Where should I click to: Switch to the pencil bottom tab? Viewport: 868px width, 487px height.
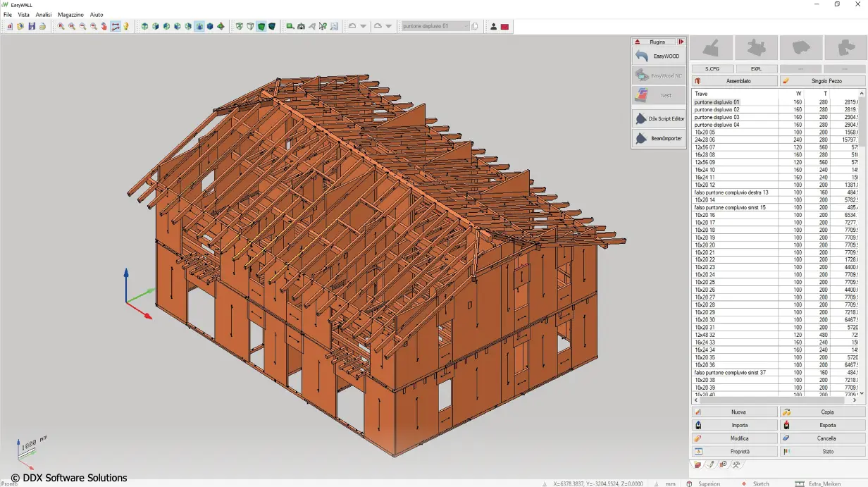click(711, 464)
